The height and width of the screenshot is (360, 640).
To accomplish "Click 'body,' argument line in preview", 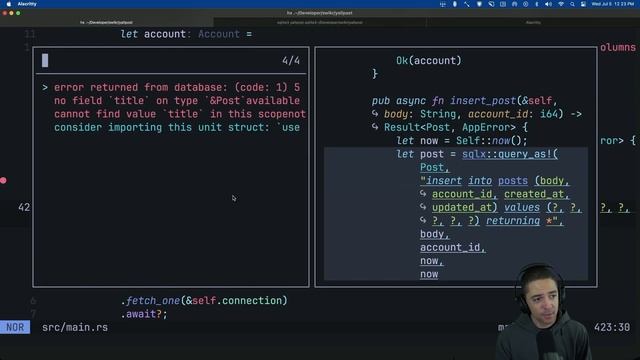I will 435,234.
